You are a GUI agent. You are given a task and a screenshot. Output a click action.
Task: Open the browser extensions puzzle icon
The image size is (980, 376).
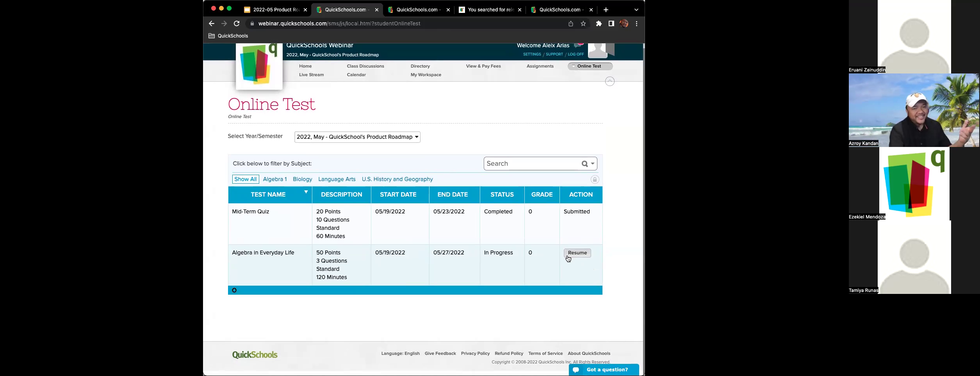[x=599, y=24]
